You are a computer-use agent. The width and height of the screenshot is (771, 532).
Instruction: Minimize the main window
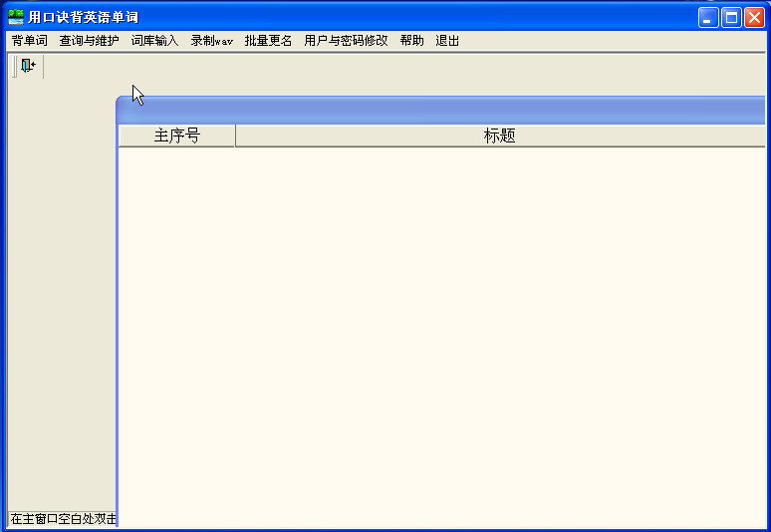708,18
